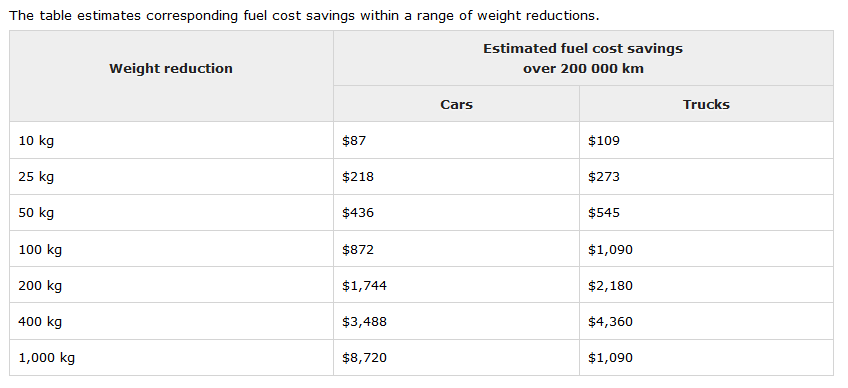Click the $872 cars value
This screenshot has height=388, width=848.
click(x=358, y=250)
